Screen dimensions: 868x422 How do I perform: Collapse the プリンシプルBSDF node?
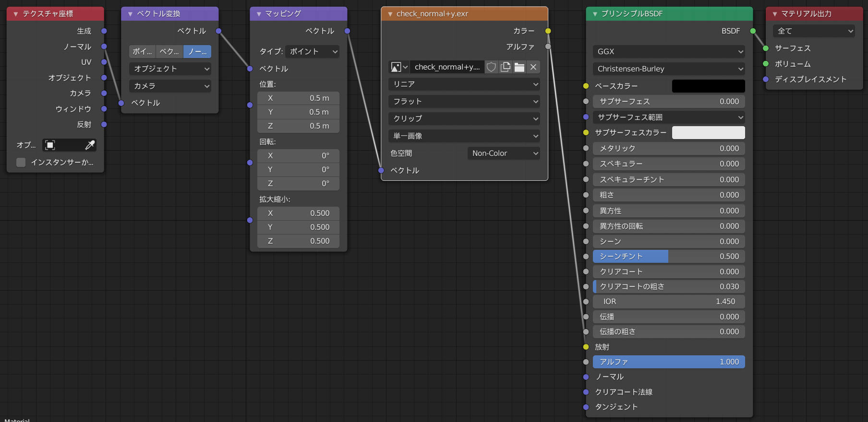[595, 14]
